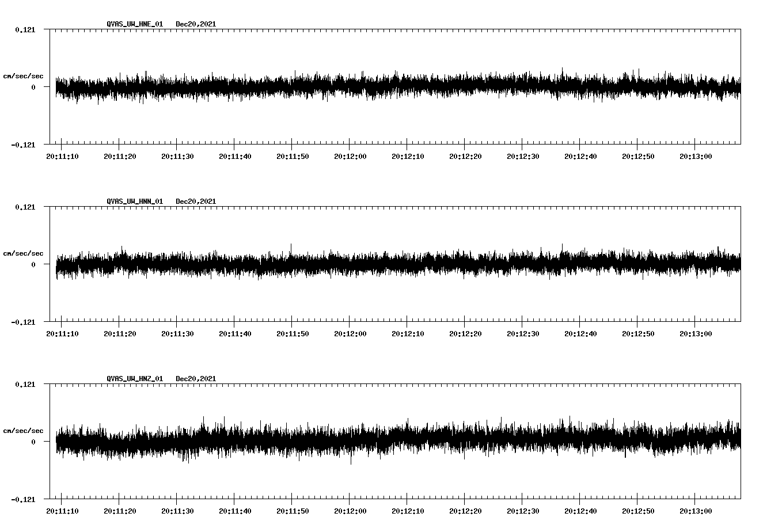The height and width of the screenshot is (532, 782).
Task: Click the QVAS_UW_HNN_01 Dec20,2021 plot title
Action: click(x=161, y=202)
